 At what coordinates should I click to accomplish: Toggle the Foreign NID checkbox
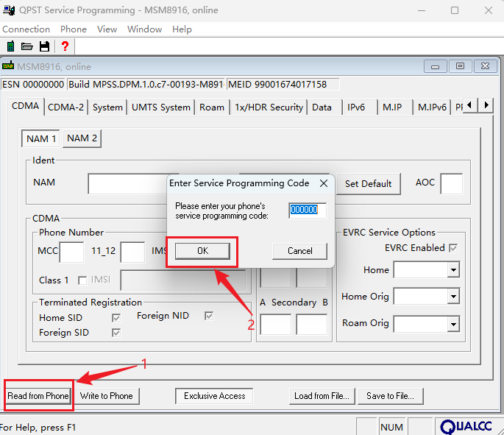pos(209,316)
